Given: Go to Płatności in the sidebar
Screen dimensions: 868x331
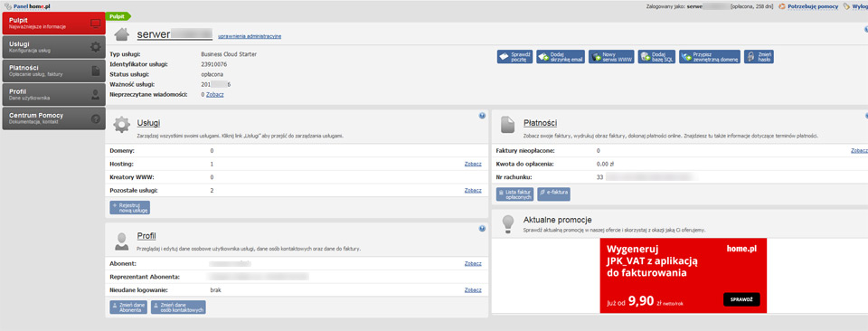Looking at the screenshot, I should pos(53,71).
